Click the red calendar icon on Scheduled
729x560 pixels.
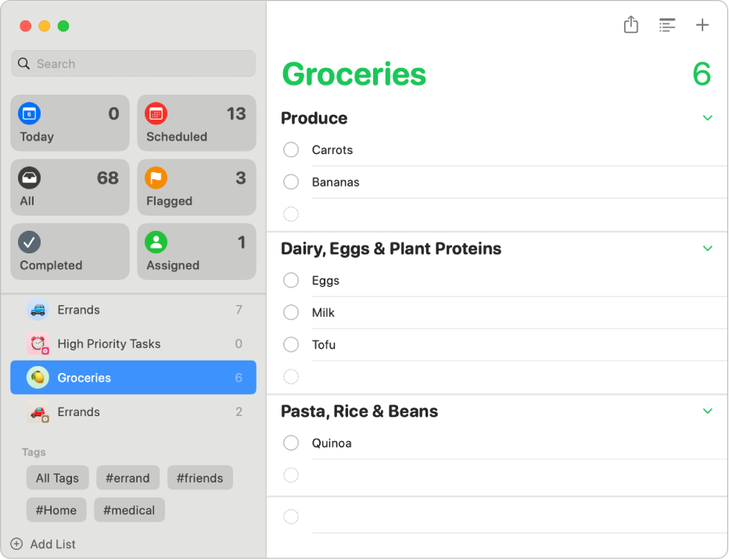[x=156, y=113]
